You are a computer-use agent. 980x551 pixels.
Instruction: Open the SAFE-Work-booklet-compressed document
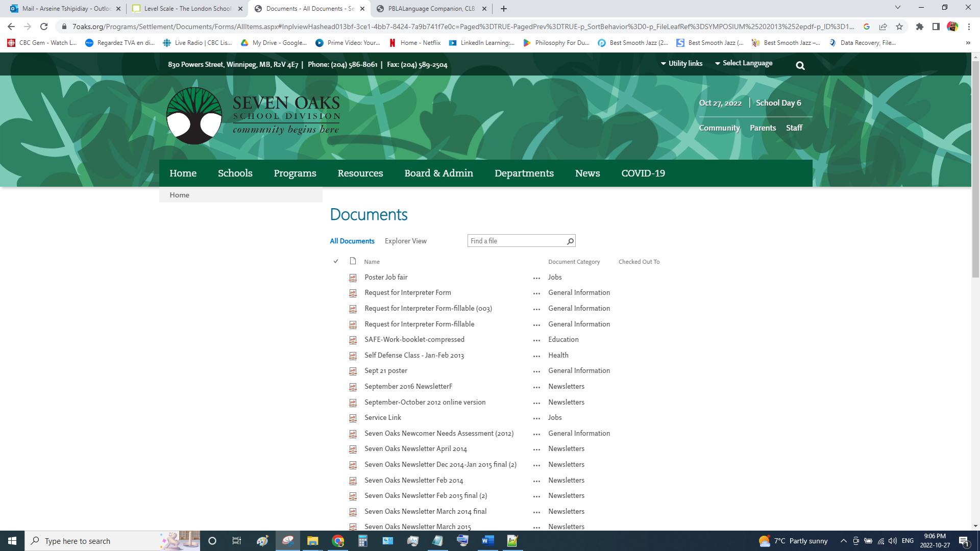pyautogui.click(x=414, y=340)
